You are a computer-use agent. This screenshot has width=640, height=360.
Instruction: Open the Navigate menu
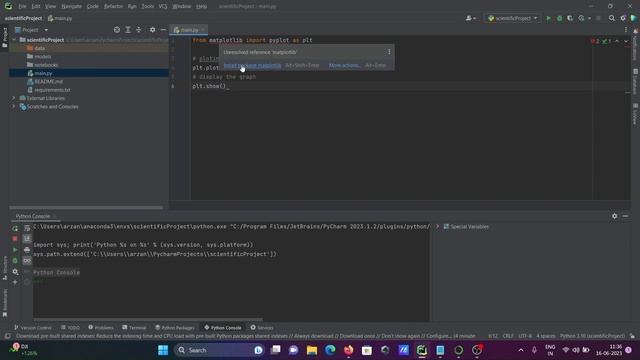click(x=71, y=7)
